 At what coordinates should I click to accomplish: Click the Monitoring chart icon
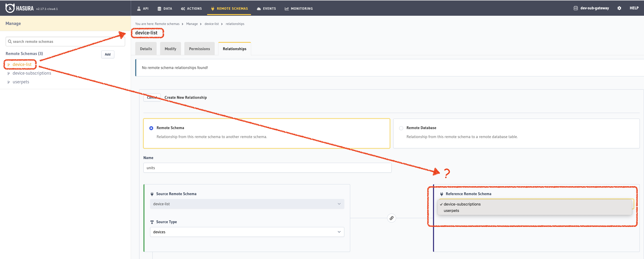tap(287, 8)
